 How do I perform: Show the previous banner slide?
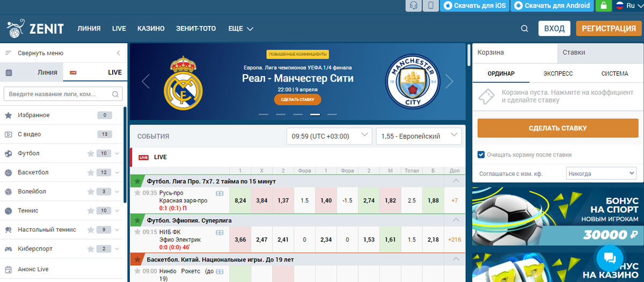[x=145, y=82]
